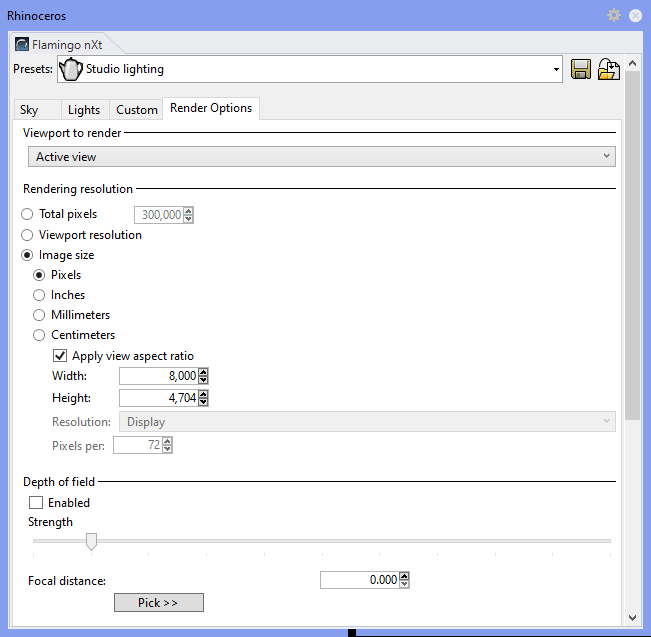Click the Height spinner arrows
This screenshot has height=637, width=651.
coord(204,398)
